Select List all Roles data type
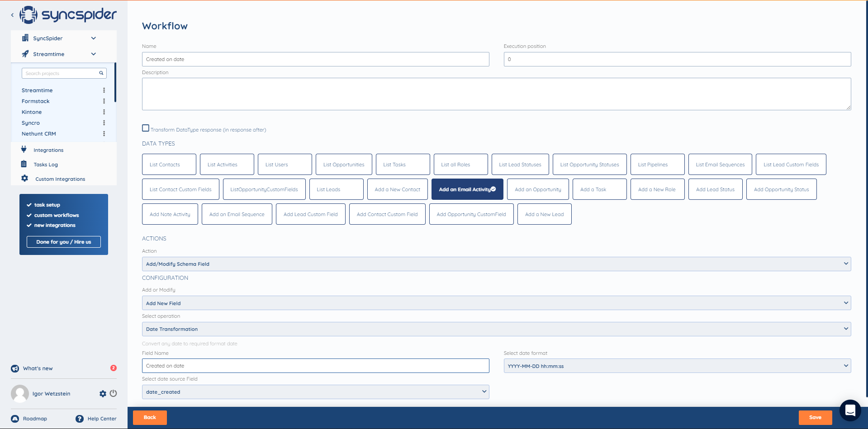The height and width of the screenshot is (429, 868). click(x=461, y=165)
